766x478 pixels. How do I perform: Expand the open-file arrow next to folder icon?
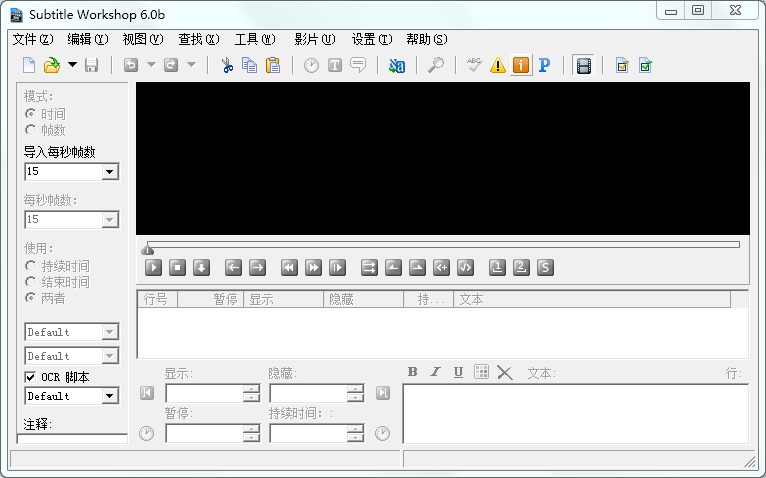pyautogui.click(x=72, y=66)
